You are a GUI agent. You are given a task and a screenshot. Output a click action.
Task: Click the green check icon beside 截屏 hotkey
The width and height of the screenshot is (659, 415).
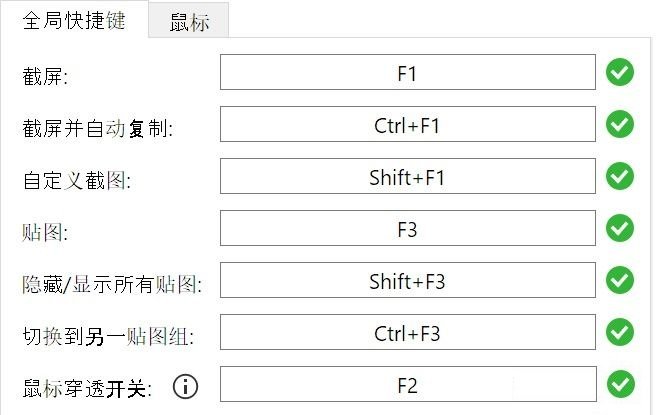point(621,73)
